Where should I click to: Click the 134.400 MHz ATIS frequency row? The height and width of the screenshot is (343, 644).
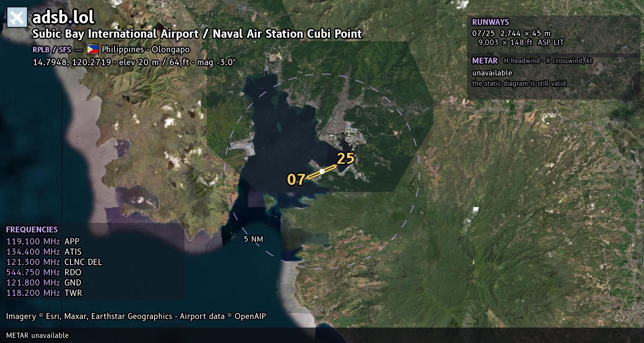[44, 252]
